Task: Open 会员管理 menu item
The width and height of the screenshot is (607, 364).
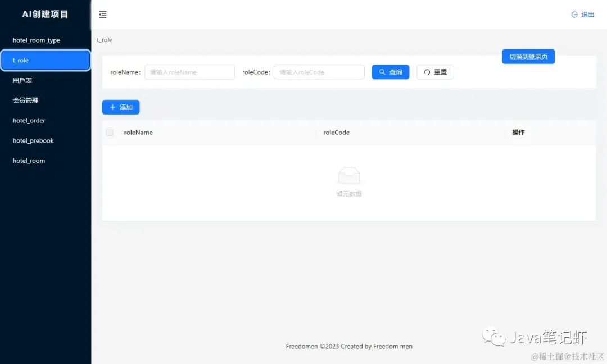Action: coord(46,101)
